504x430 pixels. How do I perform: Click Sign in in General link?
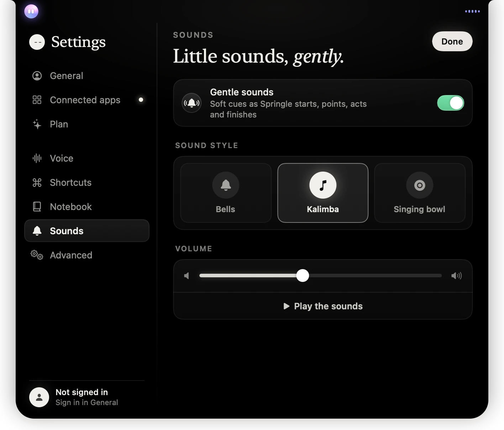[87, 403]
